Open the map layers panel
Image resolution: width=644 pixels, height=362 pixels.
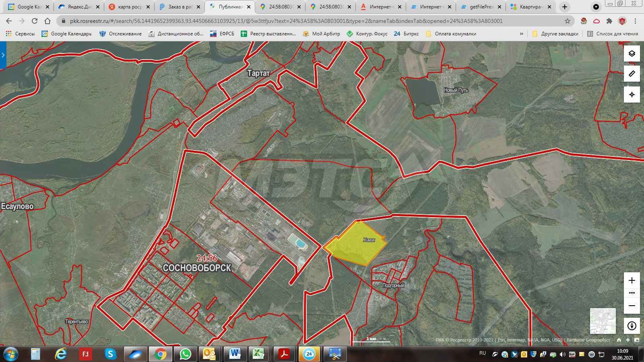(632, 53)
